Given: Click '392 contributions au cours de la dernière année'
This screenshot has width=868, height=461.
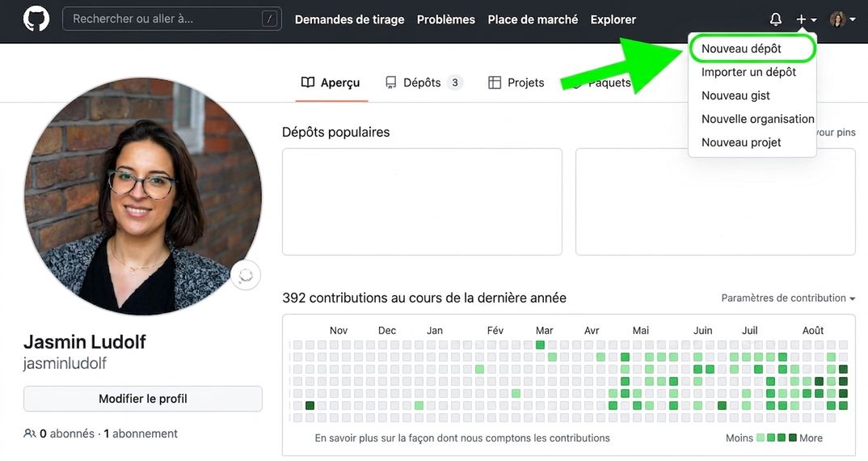Looking at the screenshot, I should coord(424,298).
